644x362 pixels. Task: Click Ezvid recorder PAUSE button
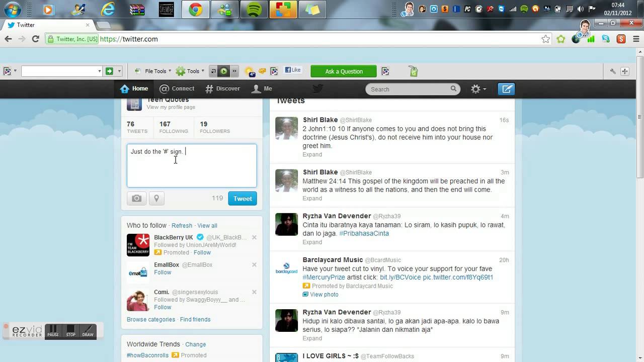click(x=53, y=331)
